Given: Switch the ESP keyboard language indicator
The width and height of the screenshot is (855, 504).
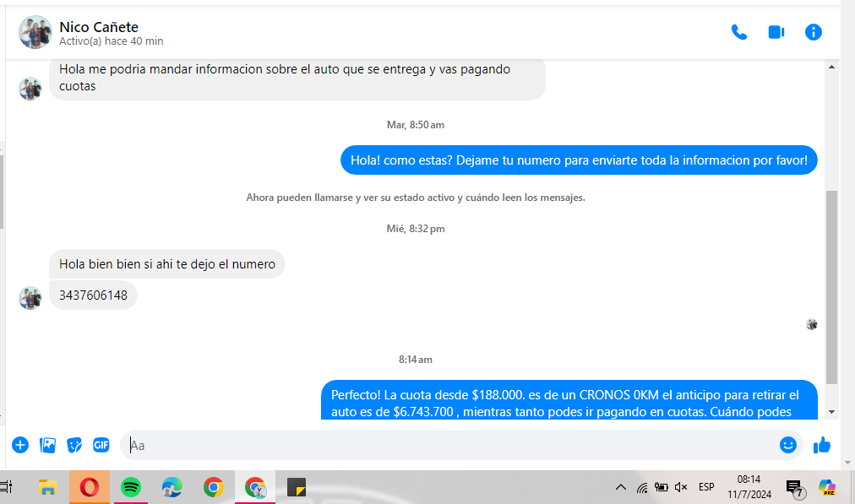Looking at the screenshot, I should (706, 487).
